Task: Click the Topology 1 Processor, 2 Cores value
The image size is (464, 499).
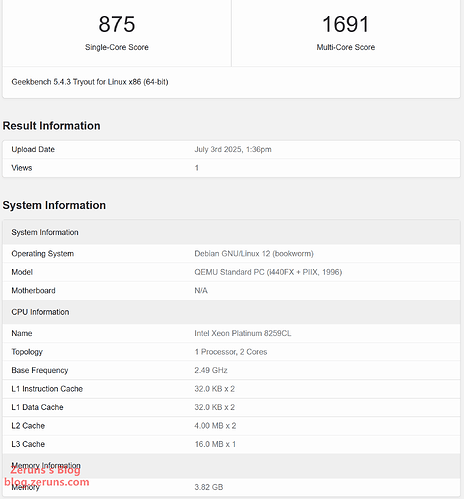Action: point(231,352)
